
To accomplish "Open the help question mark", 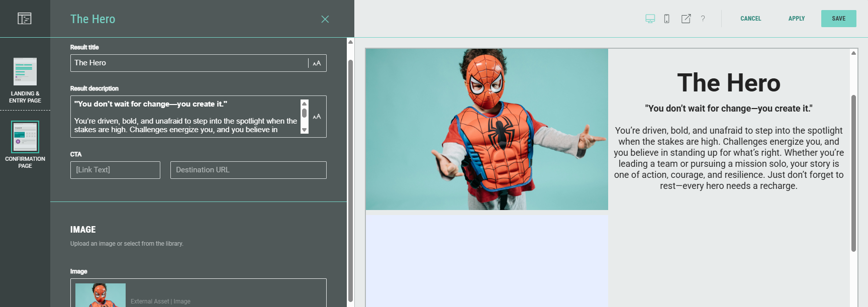I will point(703,19).
